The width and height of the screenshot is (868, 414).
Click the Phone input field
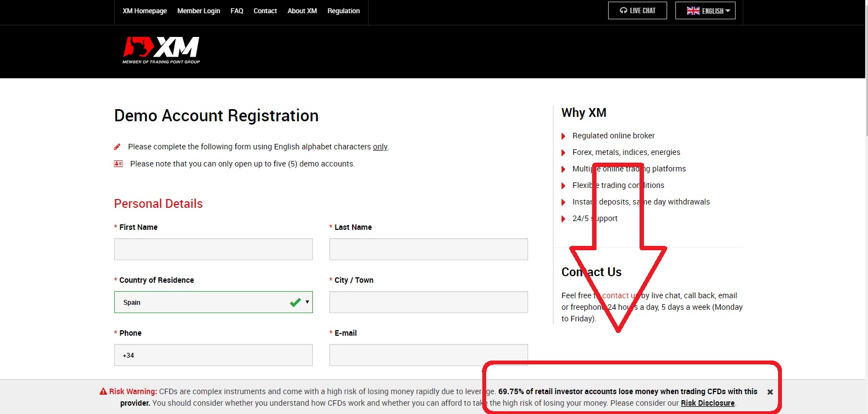click(214, 355)
